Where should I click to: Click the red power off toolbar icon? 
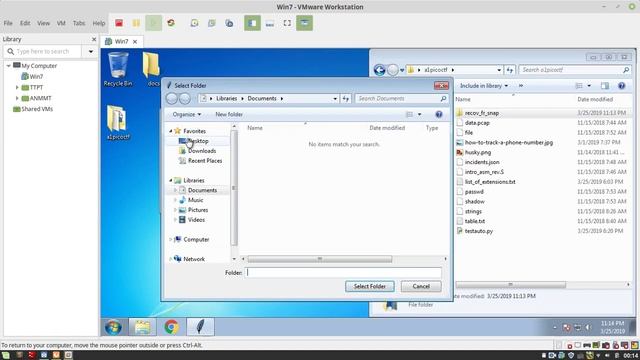[x=119, y=23]
